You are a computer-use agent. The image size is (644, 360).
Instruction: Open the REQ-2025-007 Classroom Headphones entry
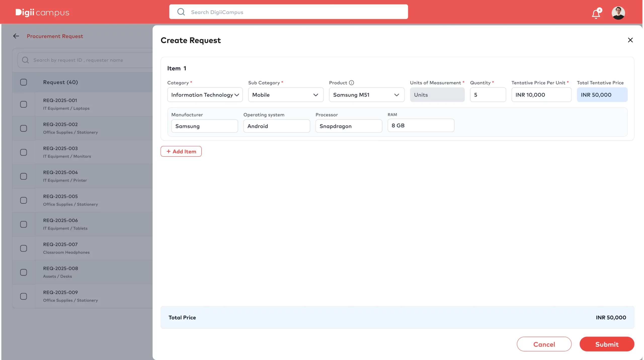[66, 248]
